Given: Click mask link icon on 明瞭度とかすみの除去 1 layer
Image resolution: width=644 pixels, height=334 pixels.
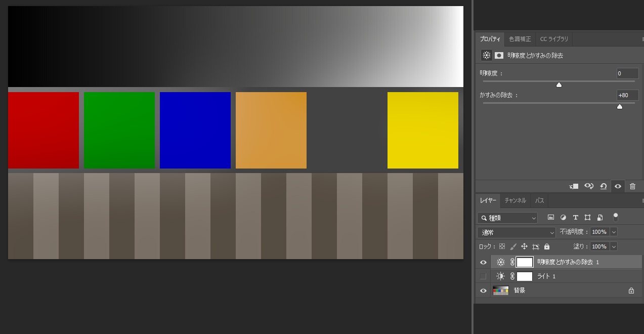Looking at the screenshot, I should tap(512, 262).
